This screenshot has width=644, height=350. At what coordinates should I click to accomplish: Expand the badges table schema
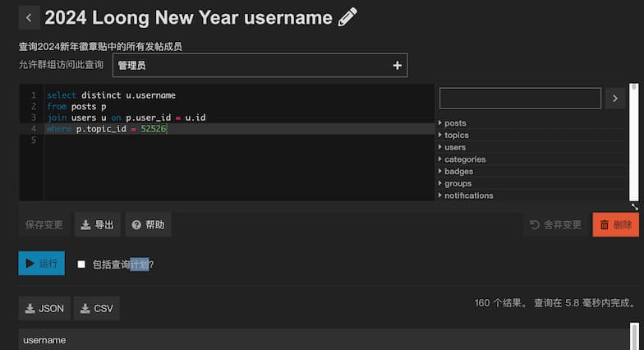(x=458, y=172)
